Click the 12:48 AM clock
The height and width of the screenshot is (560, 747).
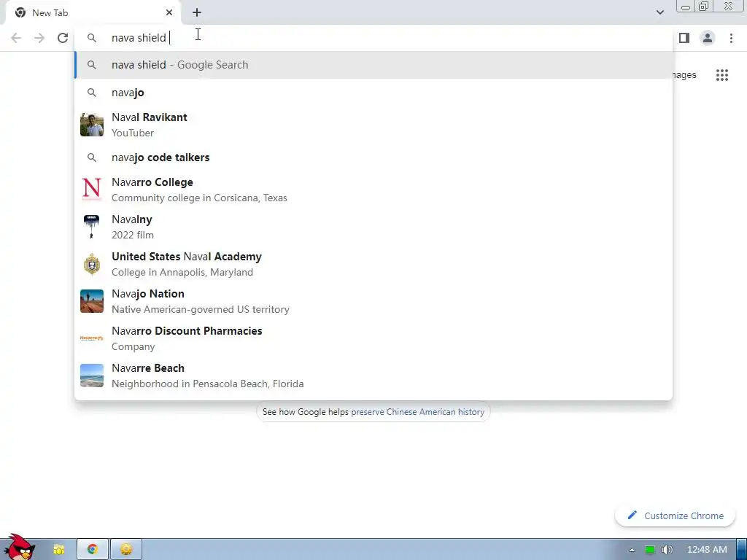(x=707, y=550)
